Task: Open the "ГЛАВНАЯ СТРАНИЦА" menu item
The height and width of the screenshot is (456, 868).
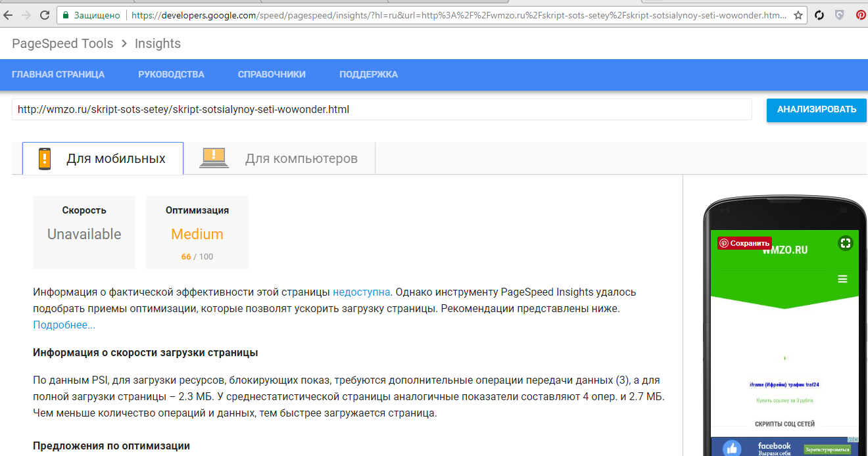Action: tap(58, 74)
